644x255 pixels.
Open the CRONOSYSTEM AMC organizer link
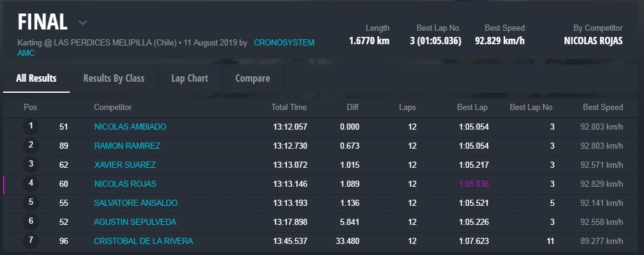pos(283,43)
